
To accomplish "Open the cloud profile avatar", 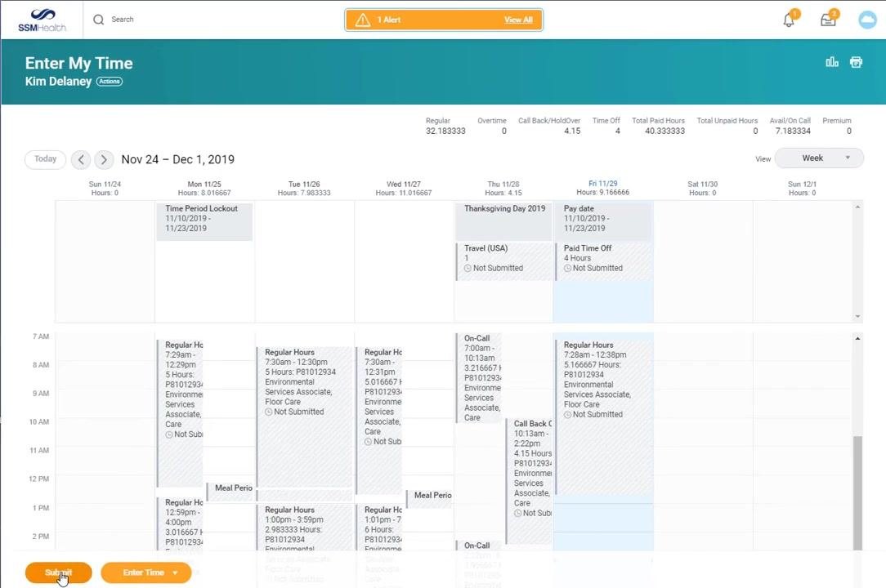I will point(867,20).
